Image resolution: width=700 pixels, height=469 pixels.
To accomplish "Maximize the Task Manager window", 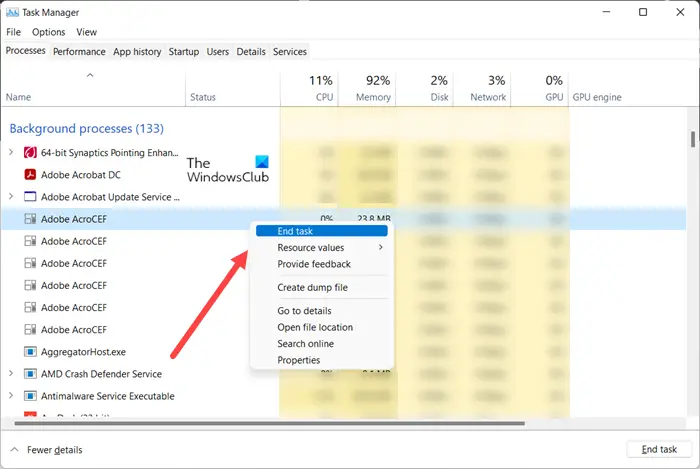I will point(643,12).
